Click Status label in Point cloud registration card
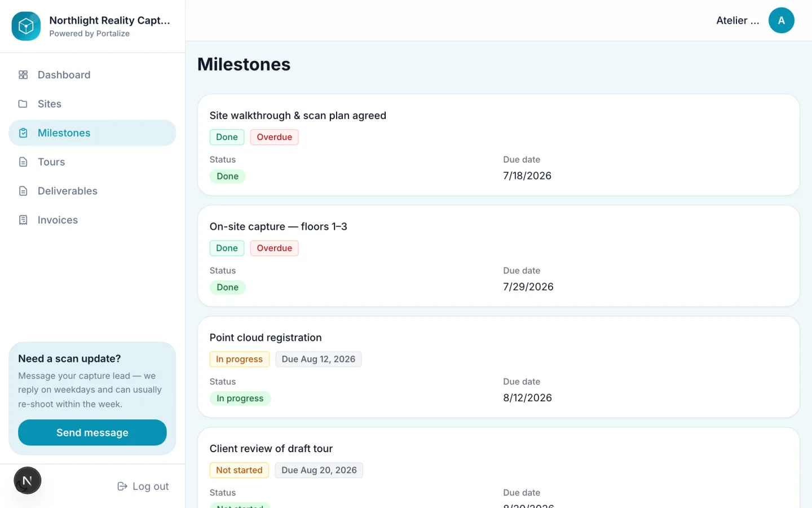 [x=223, y=382]
